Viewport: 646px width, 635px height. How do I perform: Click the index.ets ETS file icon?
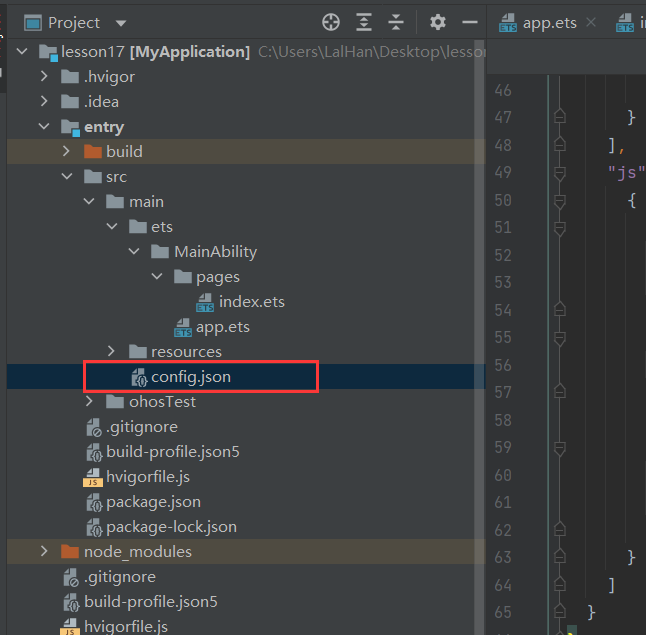pyautogui.click(x=205, y=302)
